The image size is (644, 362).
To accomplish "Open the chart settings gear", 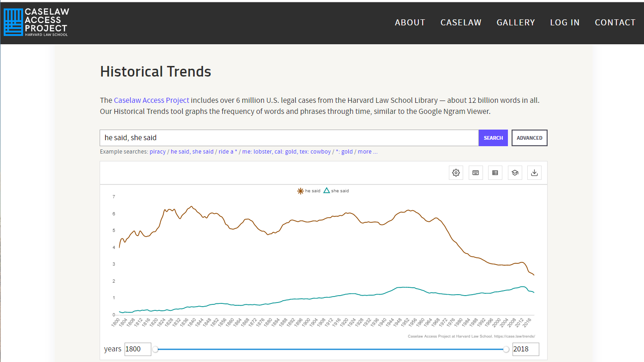I will coord(456,172).
